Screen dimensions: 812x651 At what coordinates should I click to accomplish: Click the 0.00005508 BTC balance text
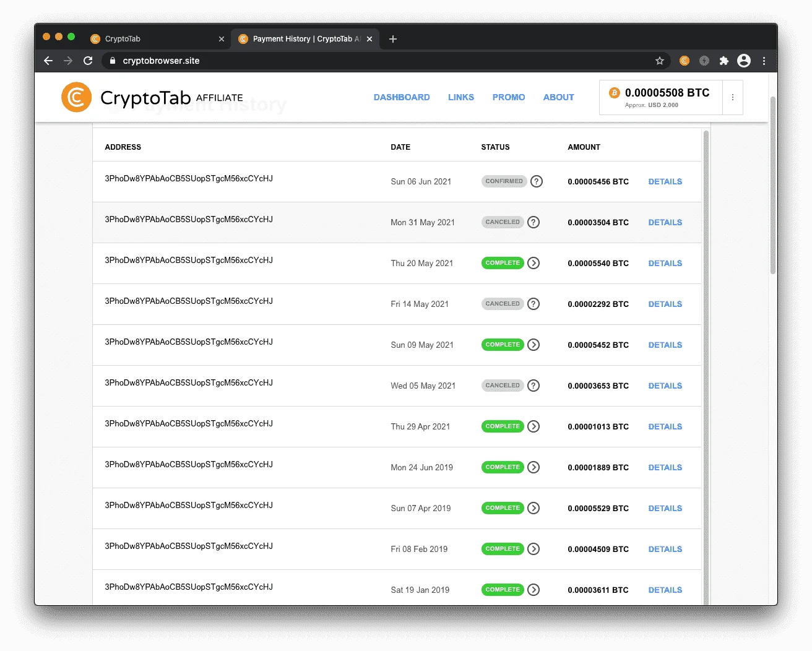click(667, 93)
